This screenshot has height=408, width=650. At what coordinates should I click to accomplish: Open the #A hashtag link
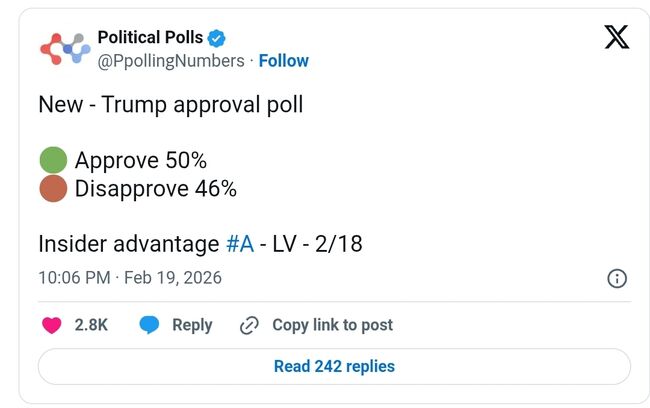coord(239,244)
